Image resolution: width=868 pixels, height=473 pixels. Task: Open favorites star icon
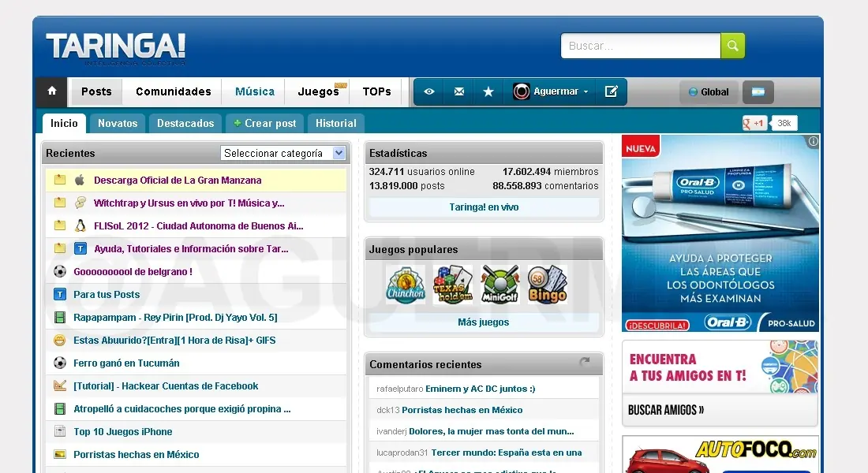coord(488,91)
